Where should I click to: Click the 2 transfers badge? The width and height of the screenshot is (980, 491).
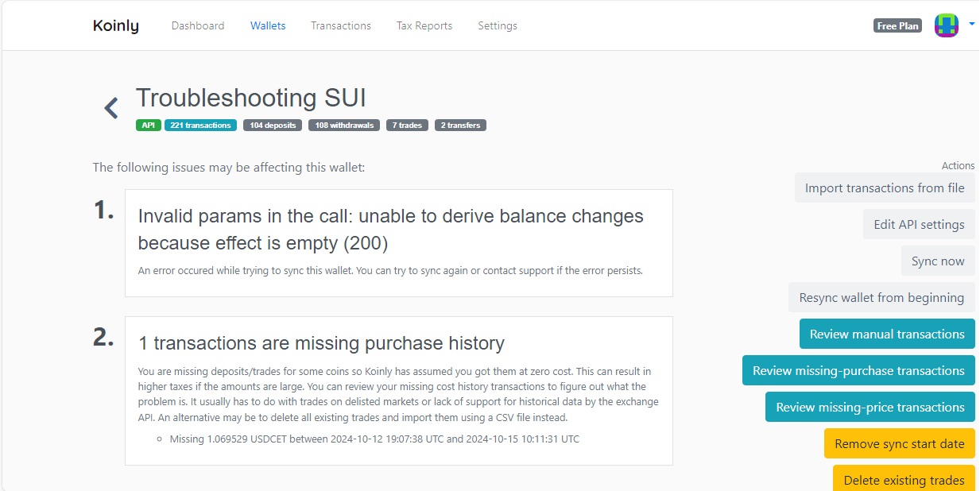[460, 125]
